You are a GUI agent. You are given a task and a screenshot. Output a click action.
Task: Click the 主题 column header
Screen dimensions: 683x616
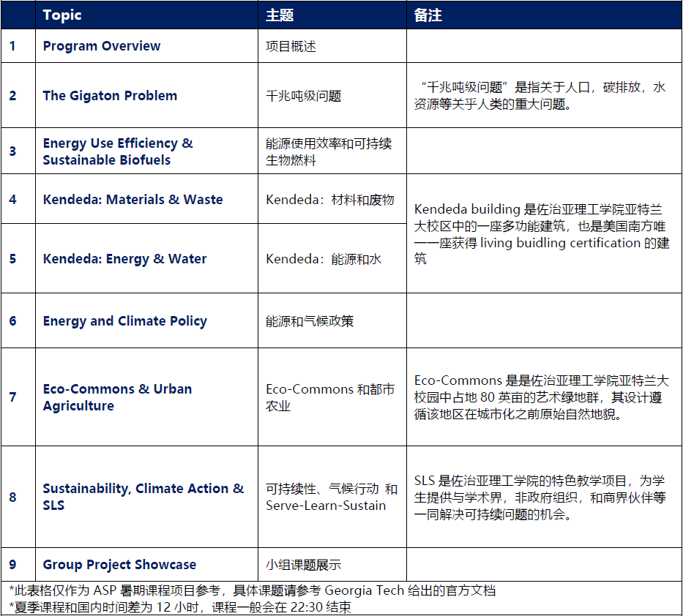click(277, 15)
